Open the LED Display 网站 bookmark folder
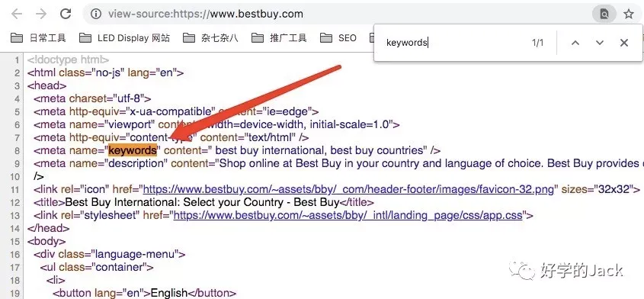Screen dimensions: 644x299 coord(124,38)
